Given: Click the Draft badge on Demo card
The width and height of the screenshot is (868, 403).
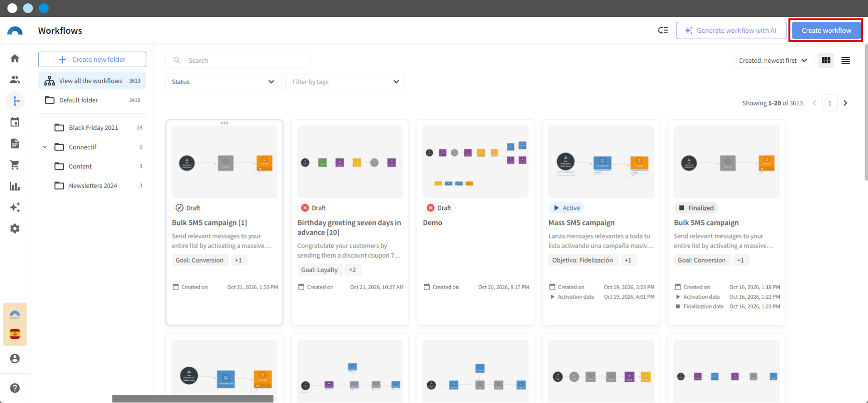Looking at the screenshot, I should click(439, 208).
